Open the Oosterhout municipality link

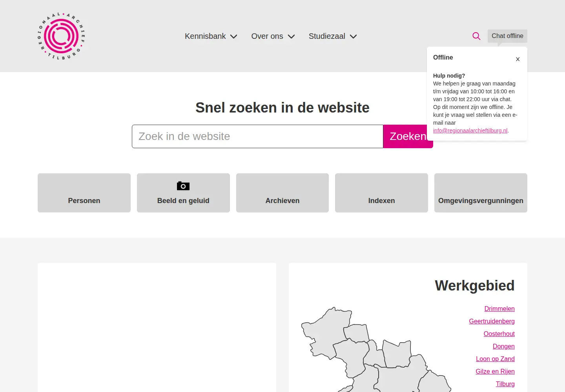(x=499, y=334)
